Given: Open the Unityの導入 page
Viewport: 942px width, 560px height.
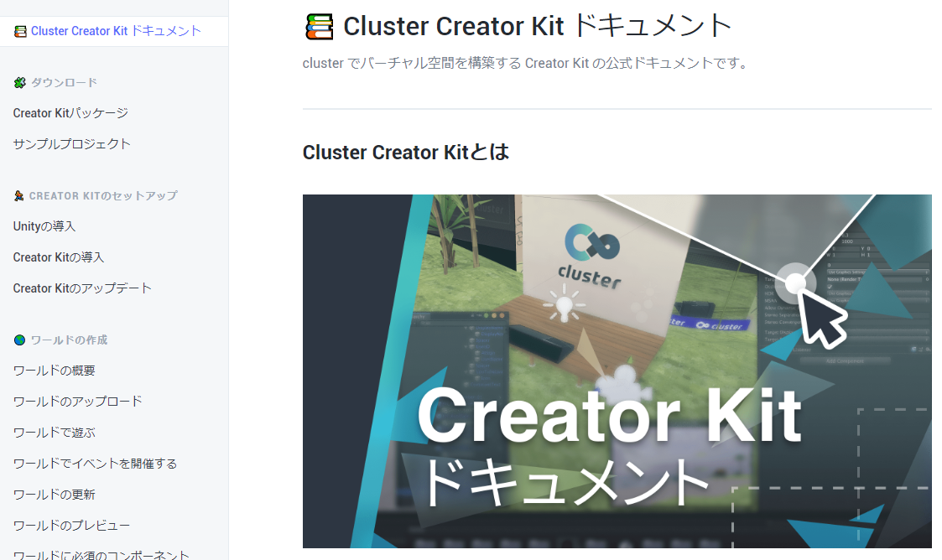Looking at the screenshot, I should point(44,226).
